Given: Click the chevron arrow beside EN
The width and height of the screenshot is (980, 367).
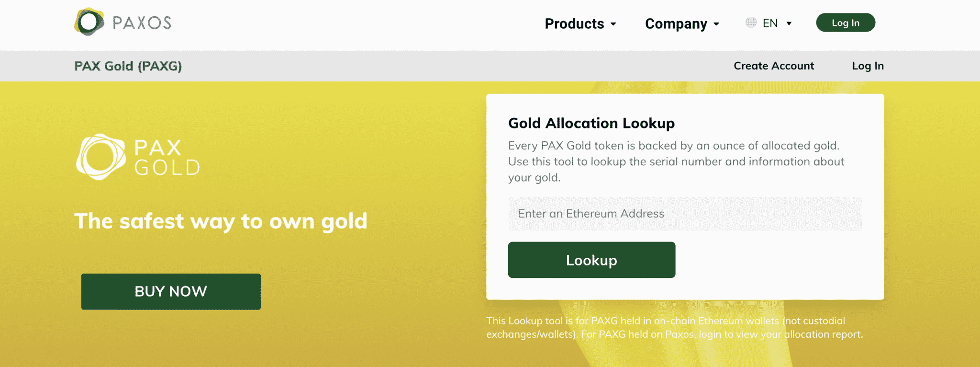Looking at the screenshot, I should (789, 23).
